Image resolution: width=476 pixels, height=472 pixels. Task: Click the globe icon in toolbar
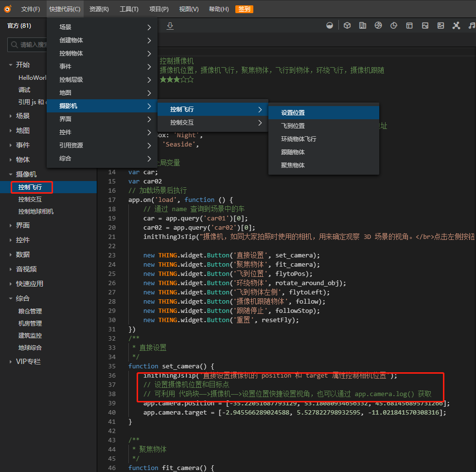point(378,25)
